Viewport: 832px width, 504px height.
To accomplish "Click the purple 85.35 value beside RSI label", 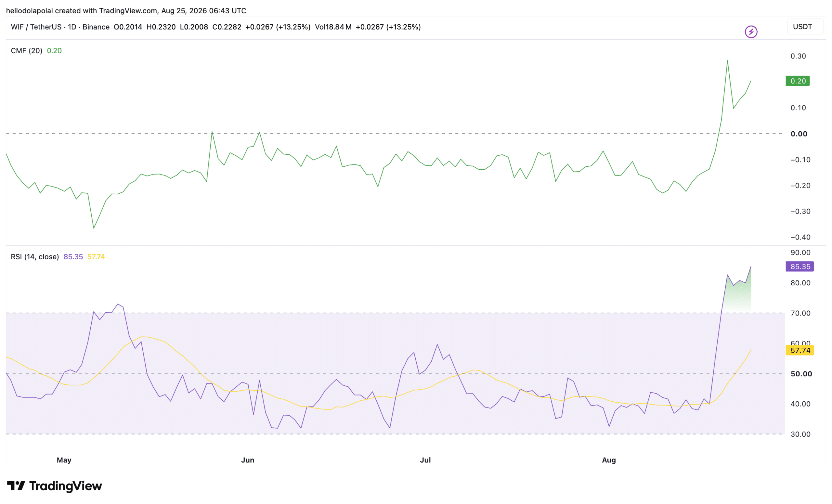I will tap(73, 257).
